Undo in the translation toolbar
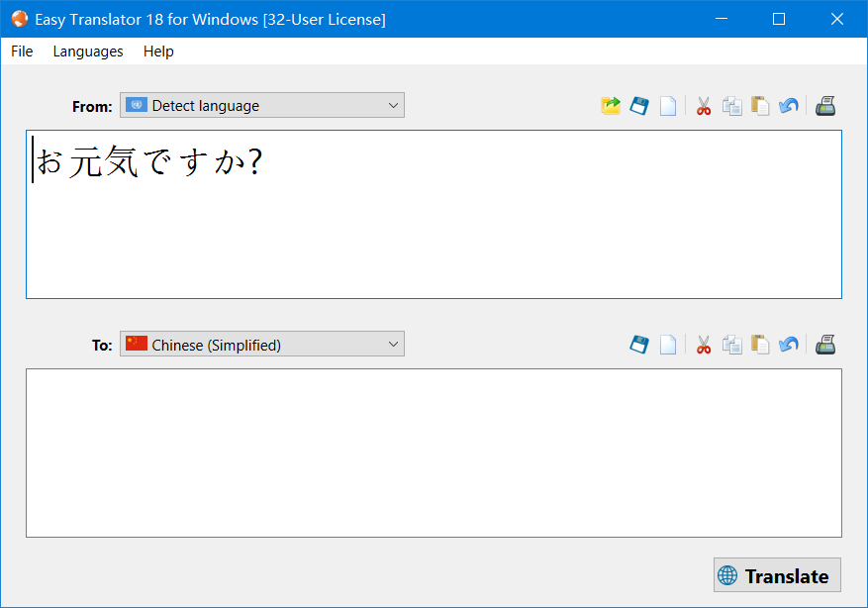Viewport: 868px width, 608px height. (x=789, y=345)
